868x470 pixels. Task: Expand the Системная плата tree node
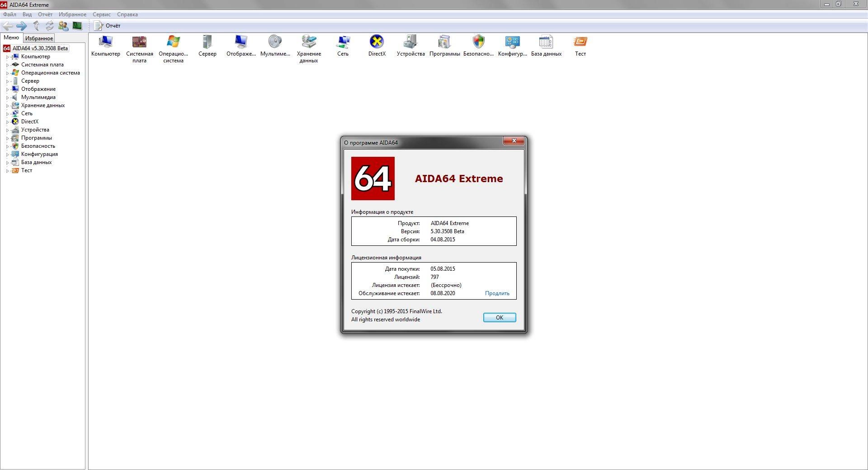point(7,65)
